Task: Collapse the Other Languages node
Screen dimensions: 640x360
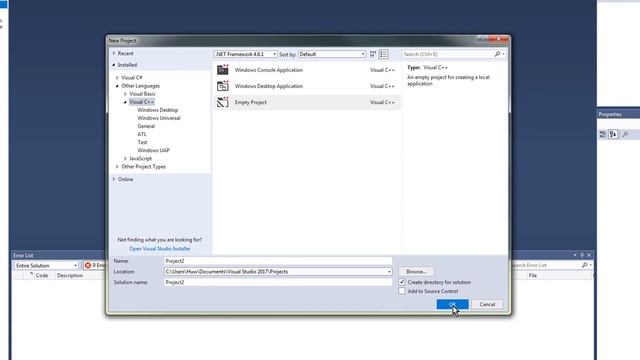Action: [117, 86]
